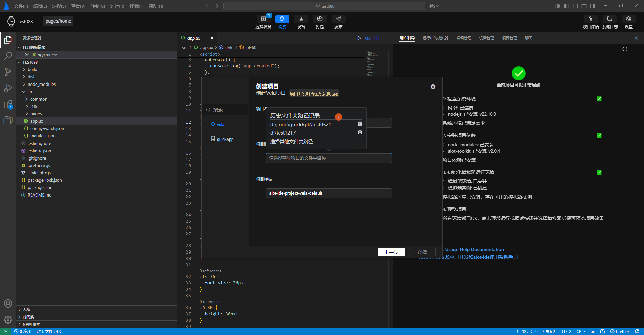Image resolution: width=644 pixels, height=335 pixels.
Task: Open the Source Control activity bar icon
Action: [8, 72]
